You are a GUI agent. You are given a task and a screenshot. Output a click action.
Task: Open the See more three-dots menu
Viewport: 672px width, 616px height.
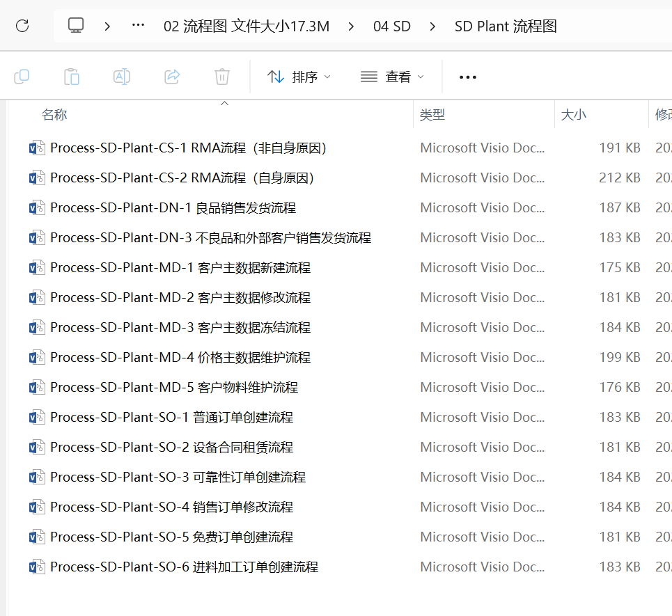pyautogui.click(x=468, y=77)
